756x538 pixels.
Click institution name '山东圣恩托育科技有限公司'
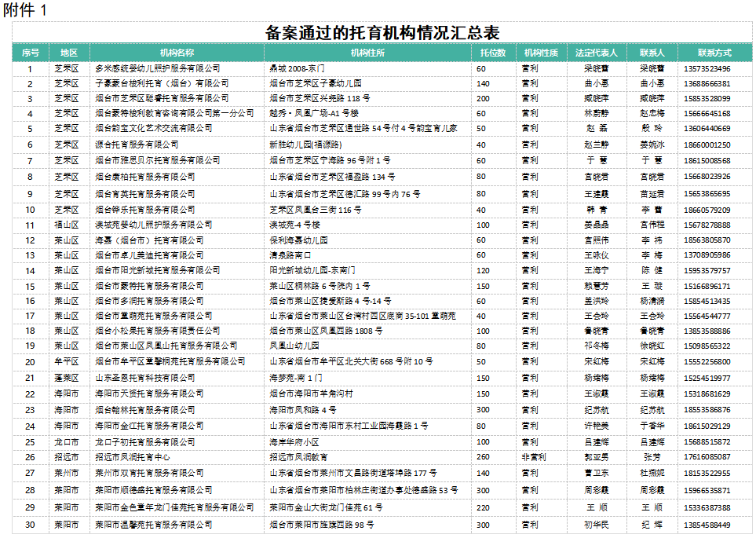pyautogui.click(x=145, y=378)
